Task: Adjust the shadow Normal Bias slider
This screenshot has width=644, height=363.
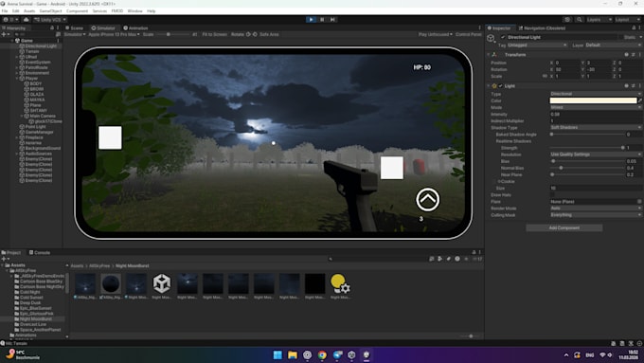Action: pos(587,168)
